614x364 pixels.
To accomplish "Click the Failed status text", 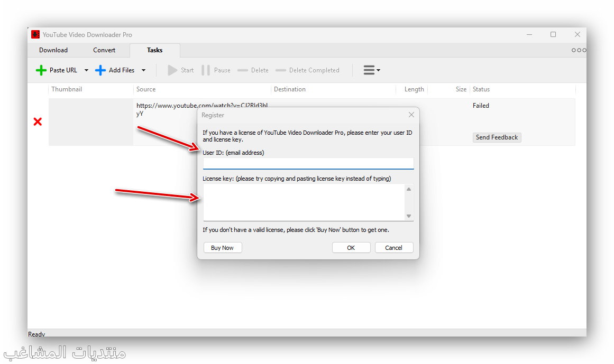I will pos(481,106).
